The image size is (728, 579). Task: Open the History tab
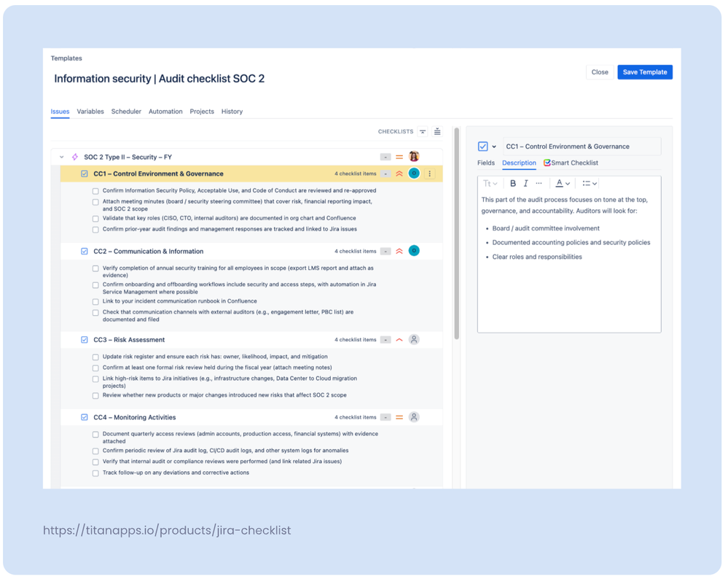coord(232,112)
